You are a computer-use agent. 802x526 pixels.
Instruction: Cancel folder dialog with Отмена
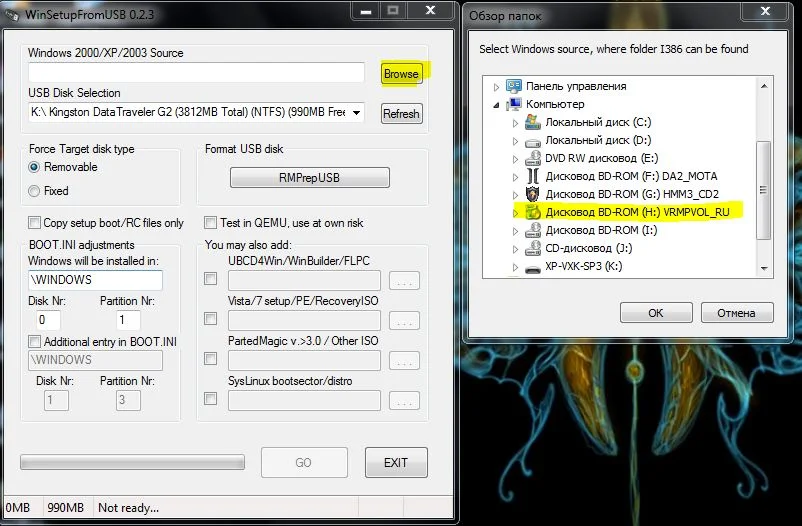[x=737, y=313]
